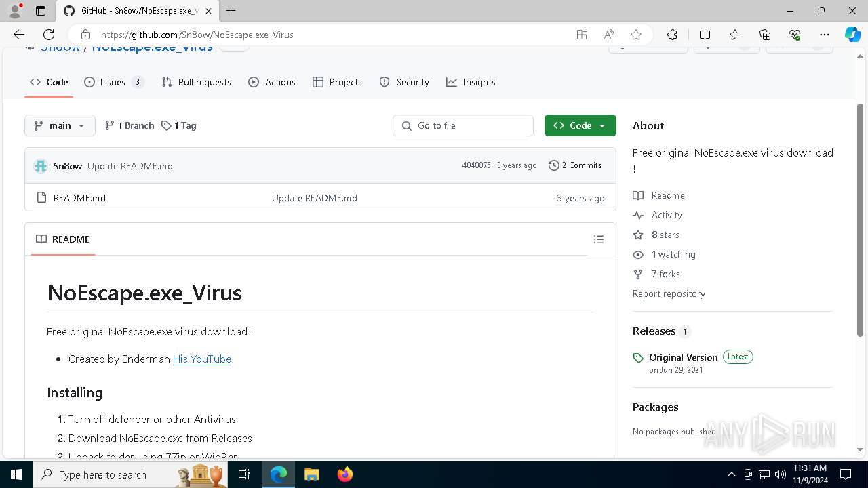Open Firefox taskbar icon

coord(345,474)
